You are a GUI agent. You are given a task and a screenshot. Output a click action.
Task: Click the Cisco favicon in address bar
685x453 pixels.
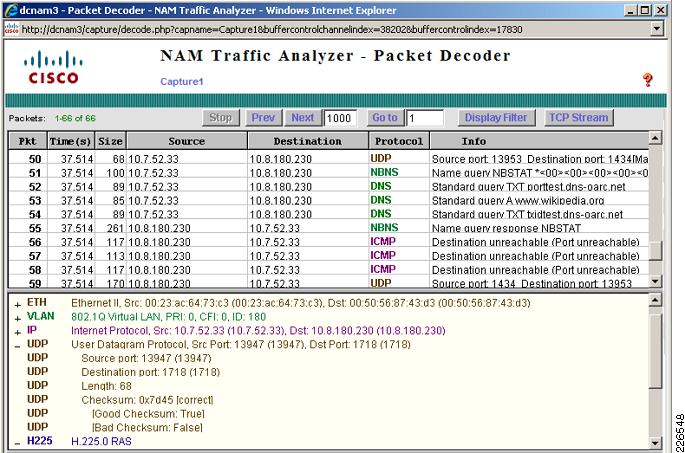click(x=11, y=29)
